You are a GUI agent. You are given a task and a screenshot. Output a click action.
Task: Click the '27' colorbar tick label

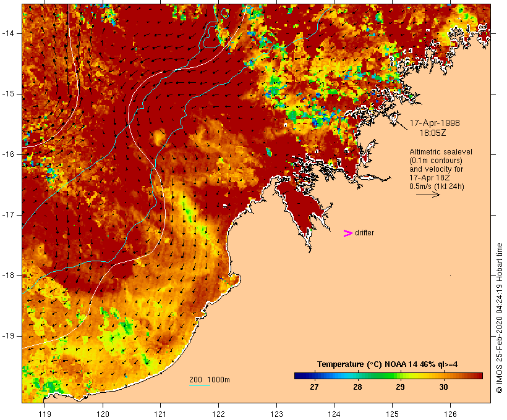pyautogui.click(x=314, y=387)
